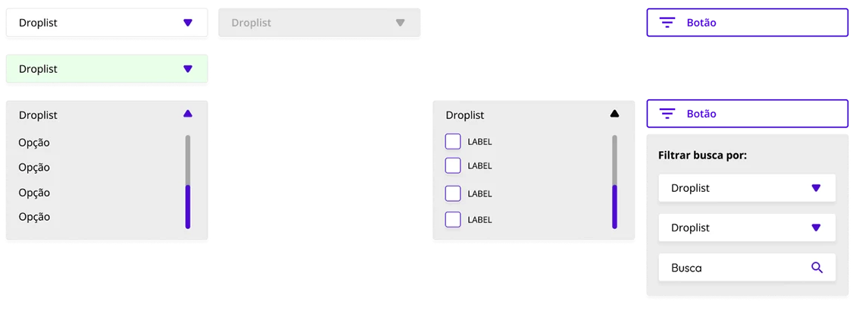Click the filter icon in the top Botão
This screenshot has height=314, width=868.
pyautogui.click(x=667, y=23)
